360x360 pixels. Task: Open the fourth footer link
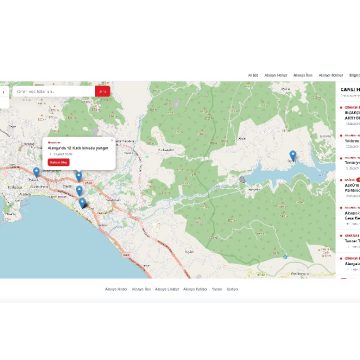tap(195, 289)
